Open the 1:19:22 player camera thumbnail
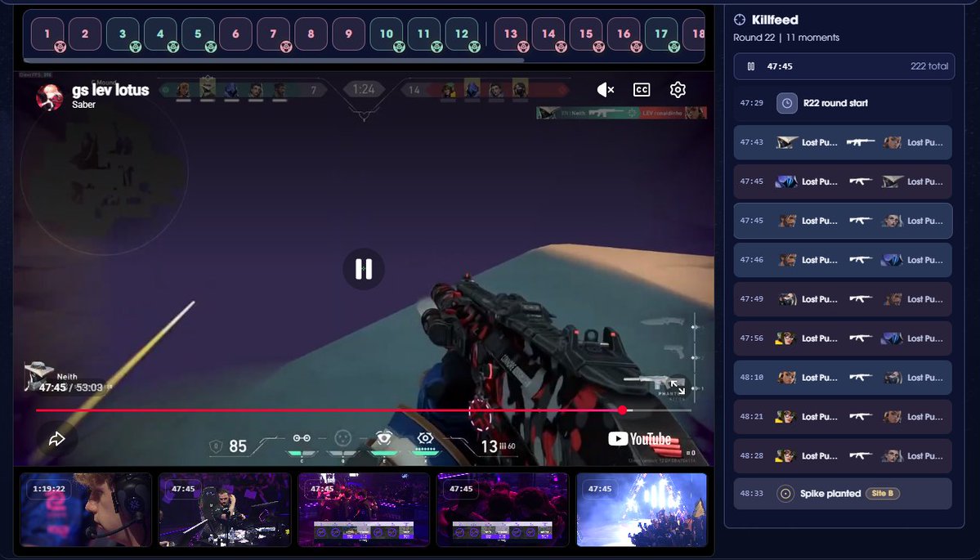 click(86, 509)
